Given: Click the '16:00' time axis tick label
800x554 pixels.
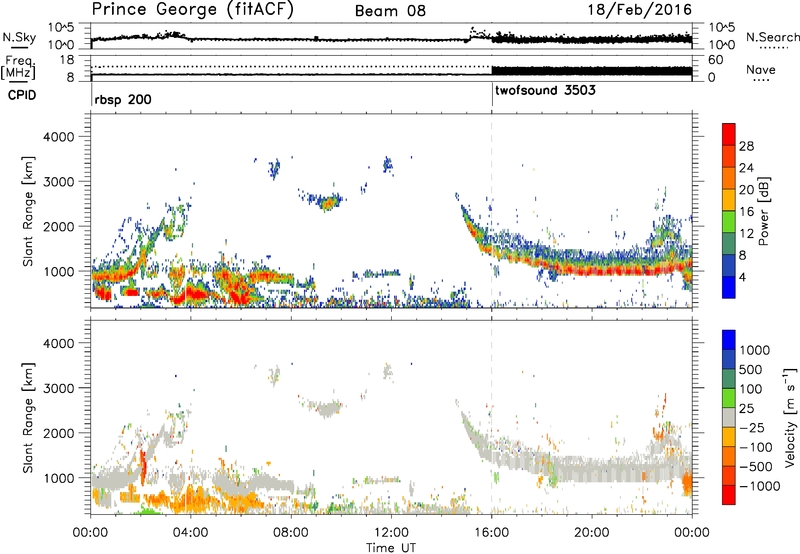Looking at the screenshot, I should click(491, 533).
